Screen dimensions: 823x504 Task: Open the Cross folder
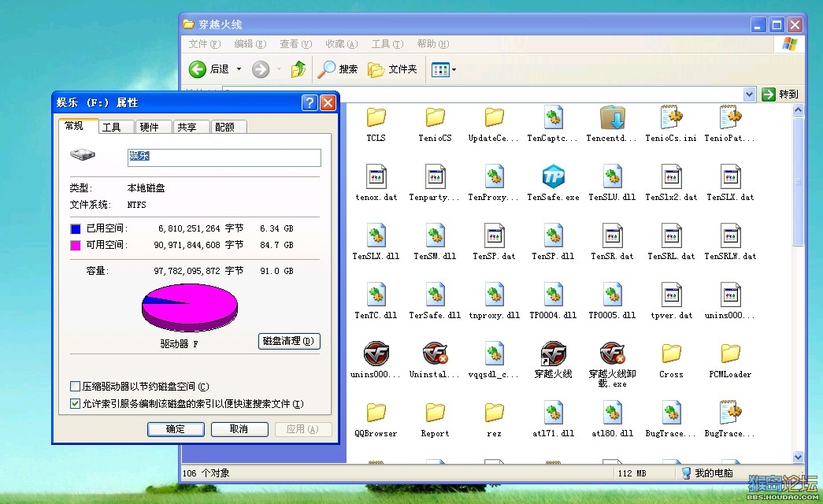(671, 354)
